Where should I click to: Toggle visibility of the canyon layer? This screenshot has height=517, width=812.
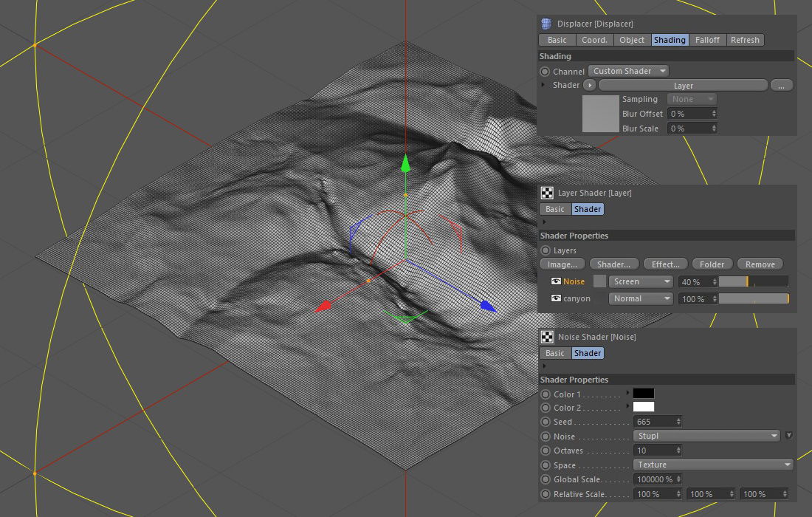pos(556,298)
